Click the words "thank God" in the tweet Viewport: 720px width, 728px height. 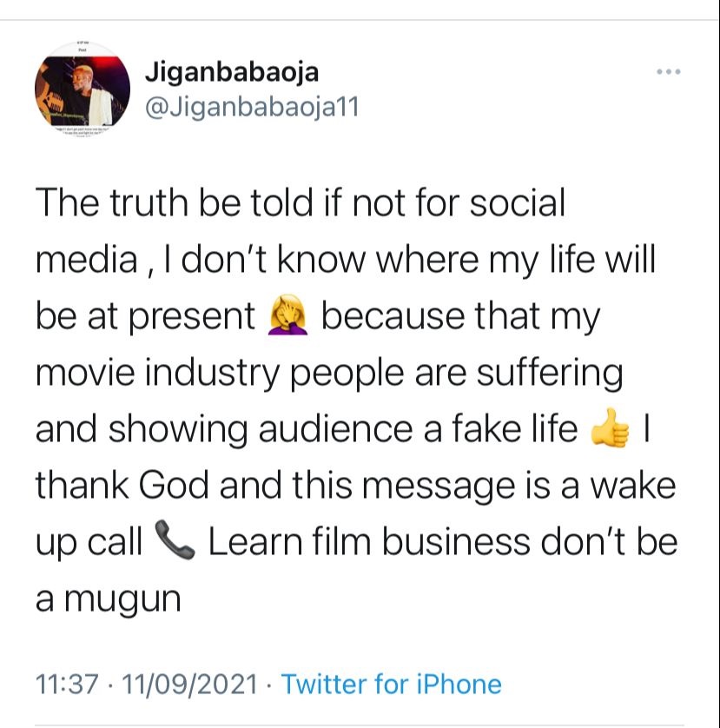point(126,486)
